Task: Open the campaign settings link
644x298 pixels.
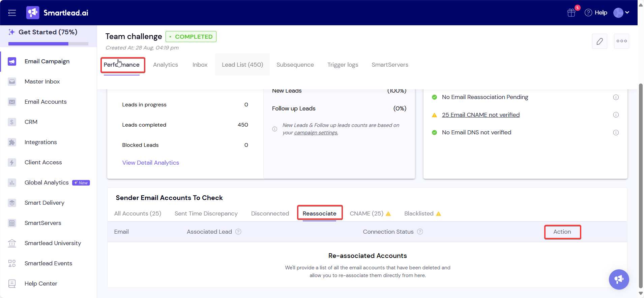Action: tap(316, 133)
